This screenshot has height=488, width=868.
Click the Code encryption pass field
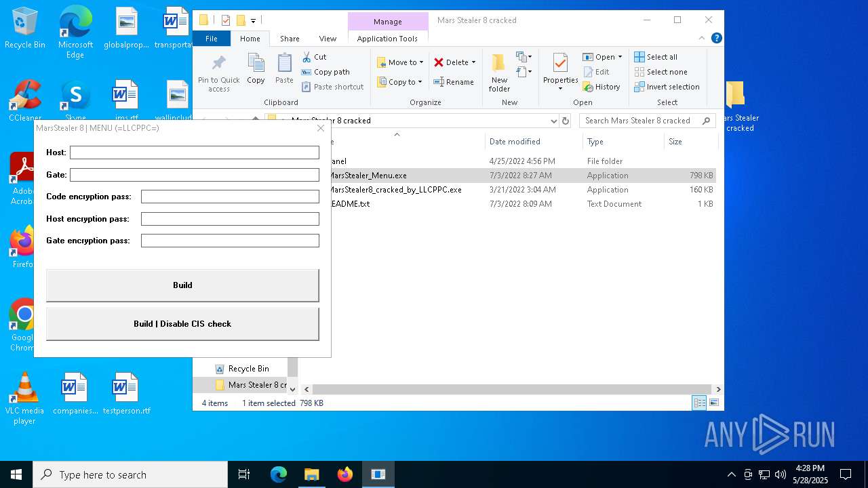230,197
